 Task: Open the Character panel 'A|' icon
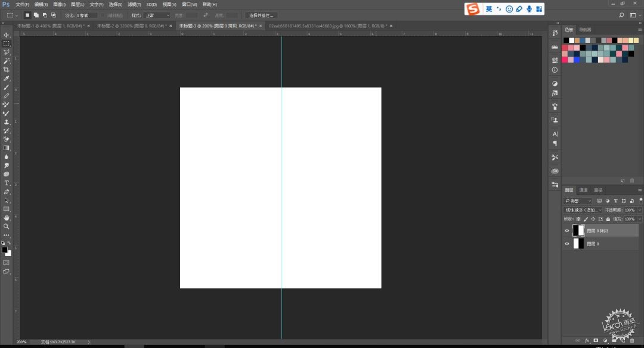(555, 134)
